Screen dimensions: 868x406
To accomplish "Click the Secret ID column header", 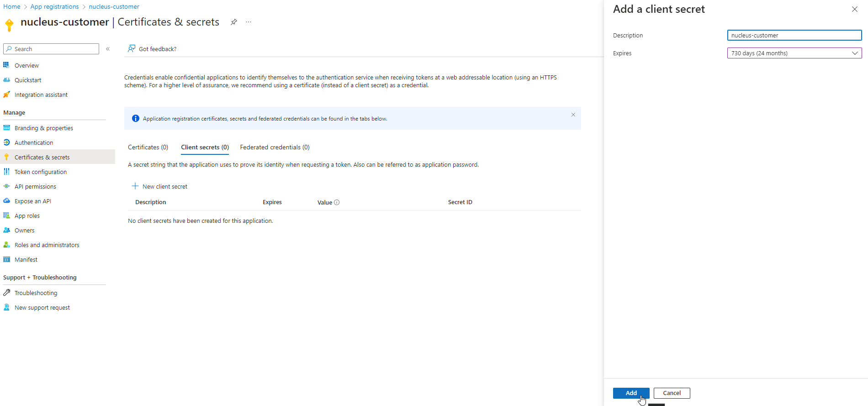I will coord(460,202).
